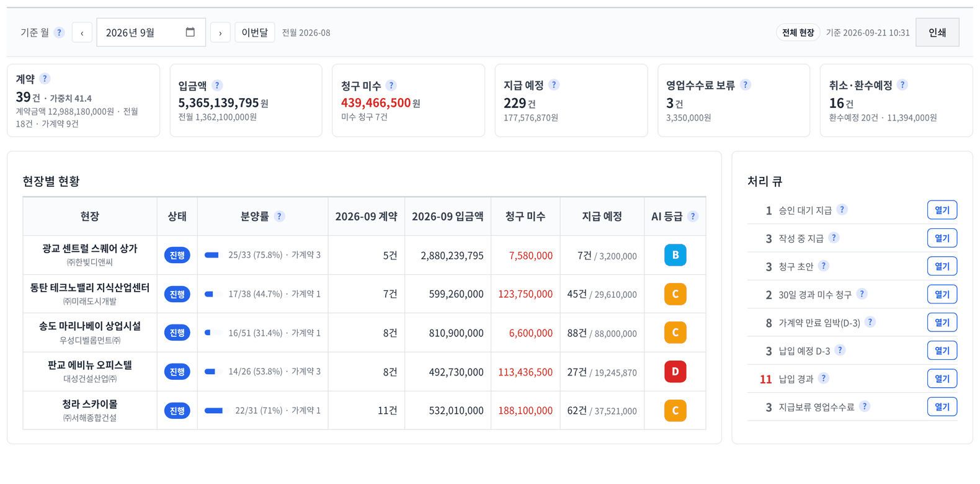Open 납입 경과 queue with 열기

(x=942, y=379)
